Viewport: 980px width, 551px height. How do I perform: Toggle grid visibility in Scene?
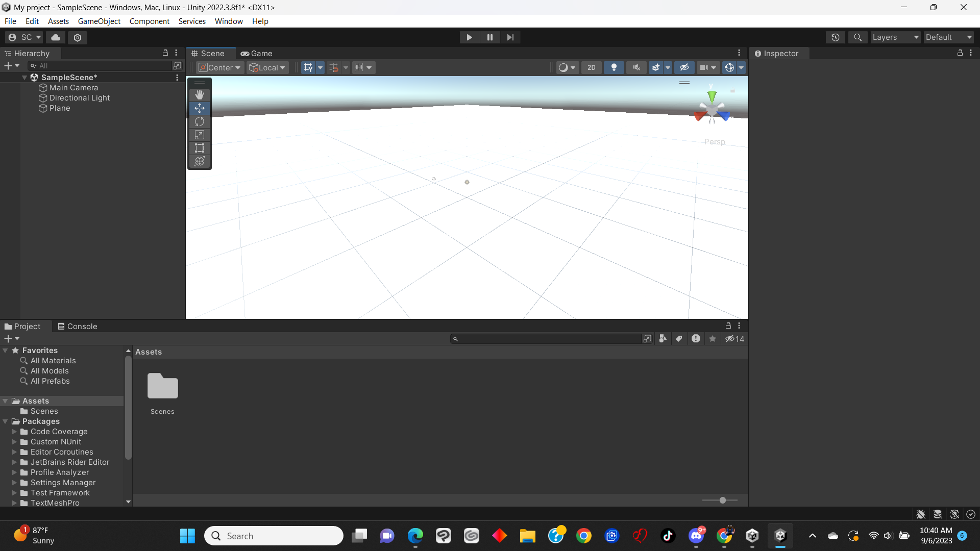click(x=308, y=67)
